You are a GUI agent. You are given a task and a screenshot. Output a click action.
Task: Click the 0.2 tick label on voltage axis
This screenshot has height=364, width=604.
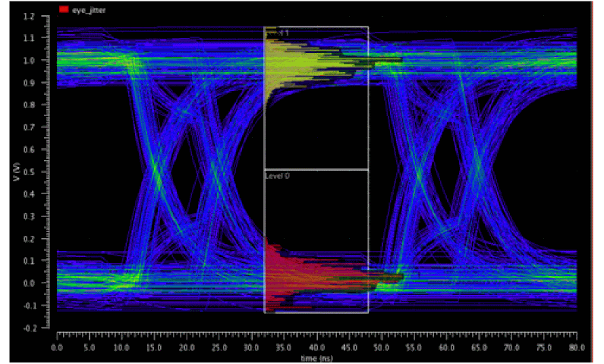click(x=29, y=239)
